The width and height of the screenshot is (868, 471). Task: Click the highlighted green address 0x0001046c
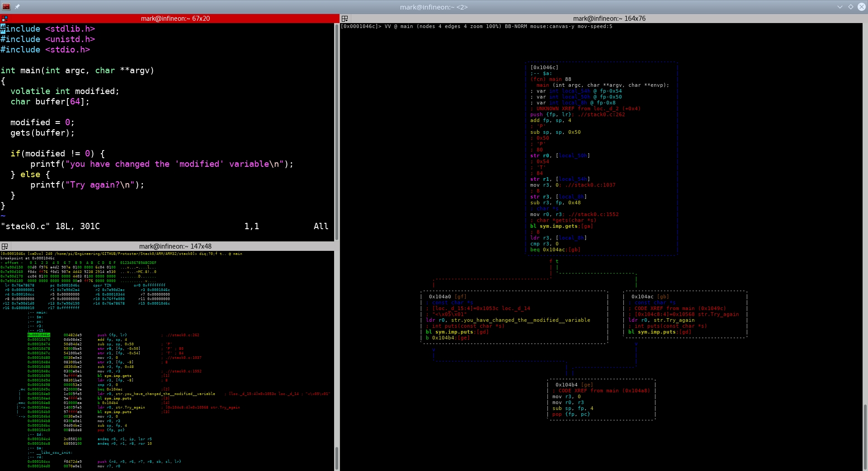pos(39,335)
